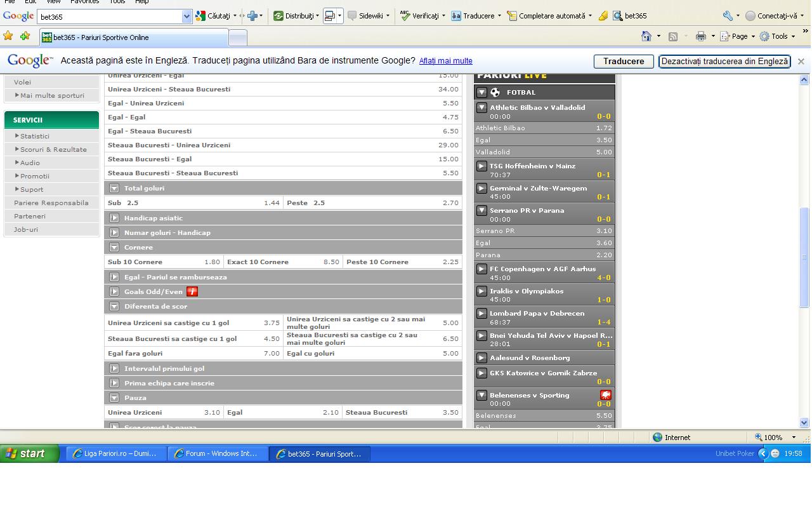Open a new browser tab
The image size is (812, 508).
click(237, 38)
